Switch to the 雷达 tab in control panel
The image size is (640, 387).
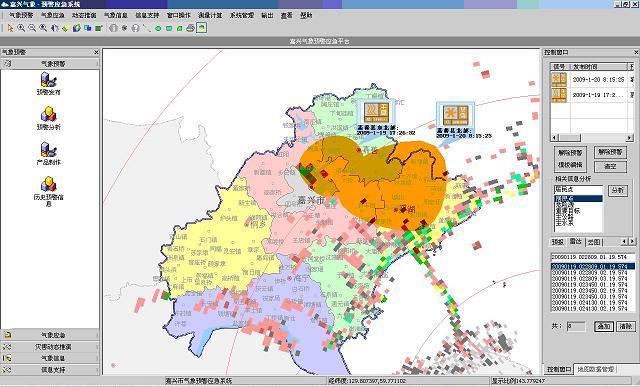pos(576,242)
